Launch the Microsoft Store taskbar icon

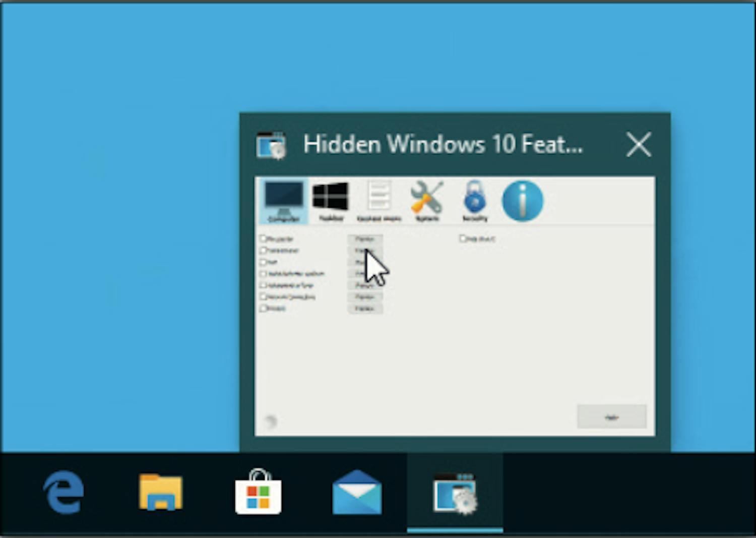point(258,493)
